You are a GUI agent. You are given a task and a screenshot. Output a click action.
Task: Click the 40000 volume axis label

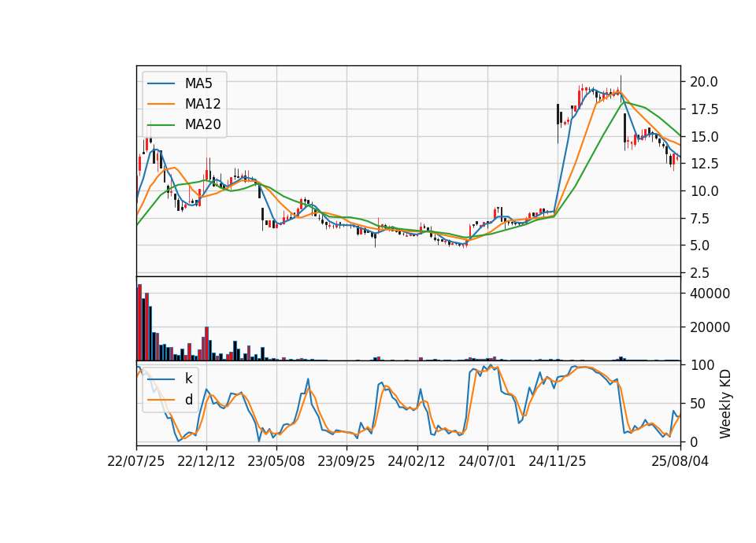[710, 294]
